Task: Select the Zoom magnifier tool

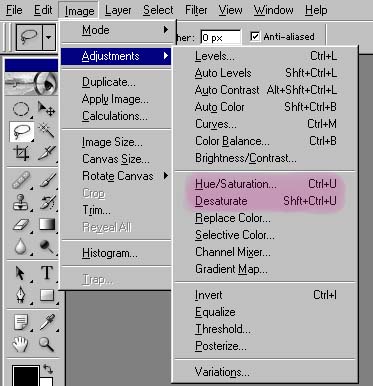Action: [x=46, y=344]
